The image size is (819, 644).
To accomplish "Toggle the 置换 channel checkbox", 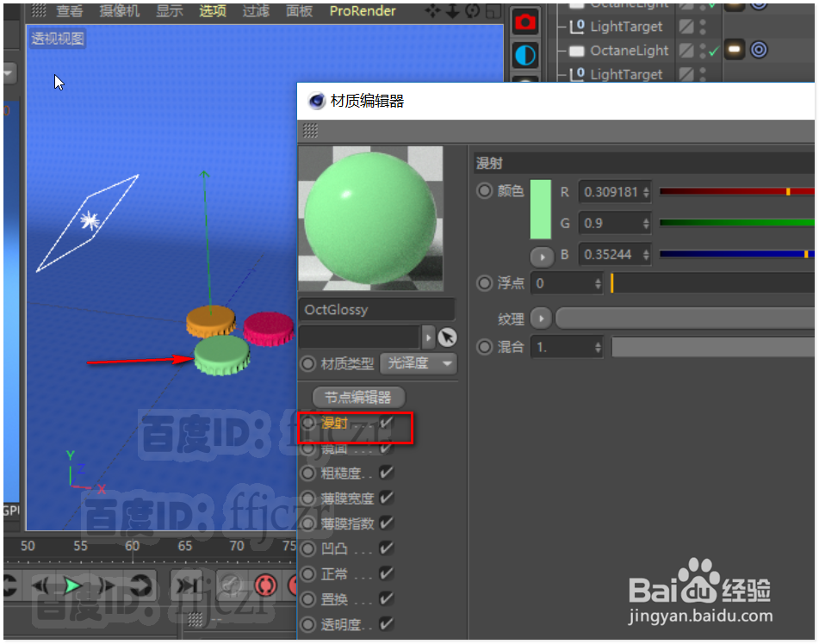I will point(386,598).
